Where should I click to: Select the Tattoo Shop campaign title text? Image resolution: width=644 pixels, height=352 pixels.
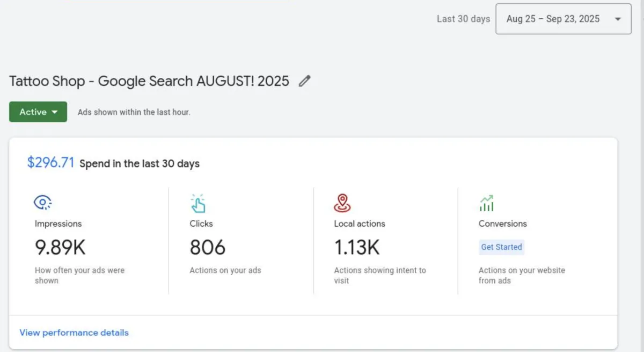click(149, 81)
